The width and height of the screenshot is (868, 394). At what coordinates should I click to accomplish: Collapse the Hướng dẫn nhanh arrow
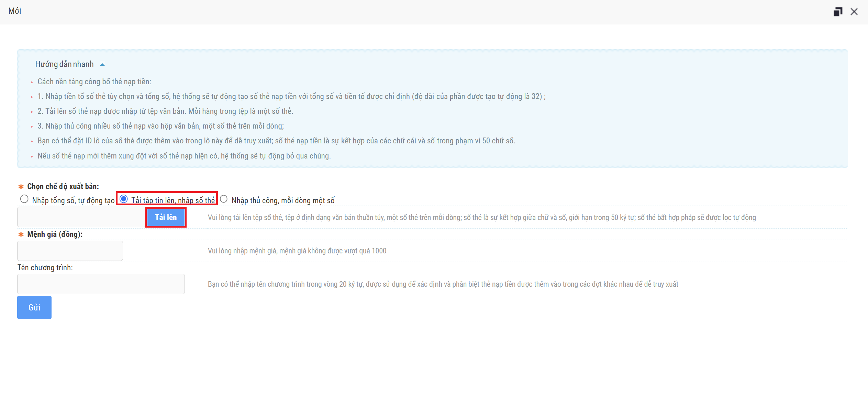click(102, 65)
